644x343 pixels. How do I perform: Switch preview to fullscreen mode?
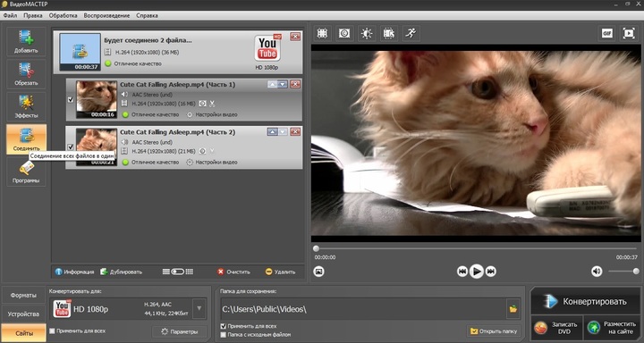pyautogui.click(x=629, y=34)
